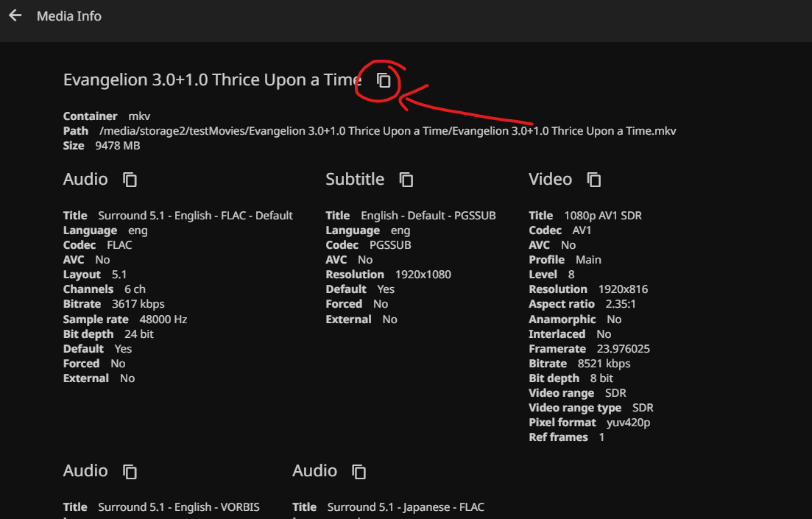Copy the English FLAC Audio section info
The height and width of the screenshot is (519, 812).
(130, 180)
